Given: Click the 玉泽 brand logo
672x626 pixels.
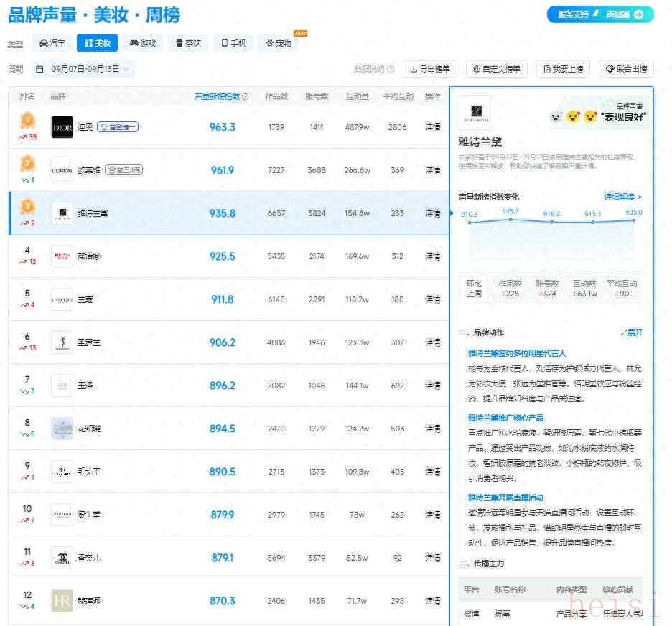Looking at the screenshot, I should click(x=62, y=386).
